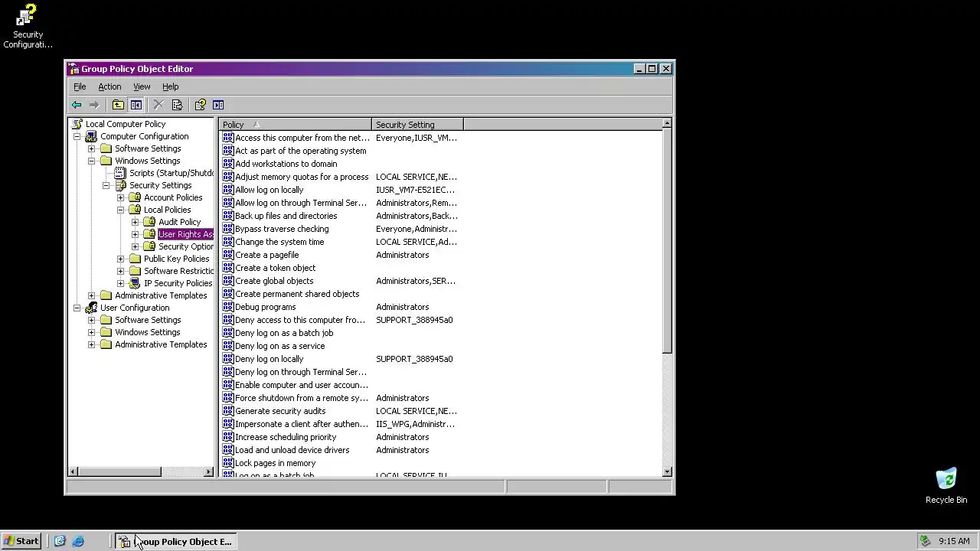Viewport: 980px width, 551px height.
Task: Click the policy list scroll down arrow
Action: coord(667,471)
